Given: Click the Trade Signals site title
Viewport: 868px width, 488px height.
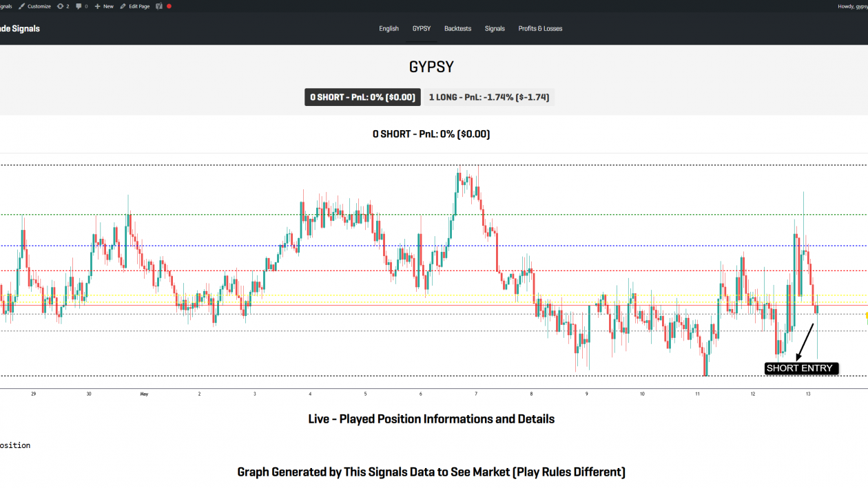Looking at the screenshot, I should point(20,29).
